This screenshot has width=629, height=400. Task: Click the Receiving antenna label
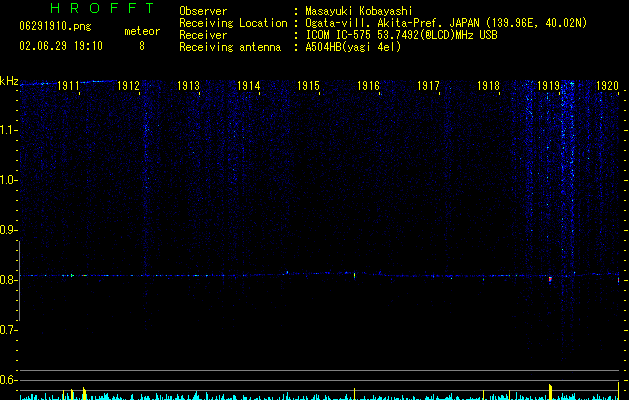point(230,47)
